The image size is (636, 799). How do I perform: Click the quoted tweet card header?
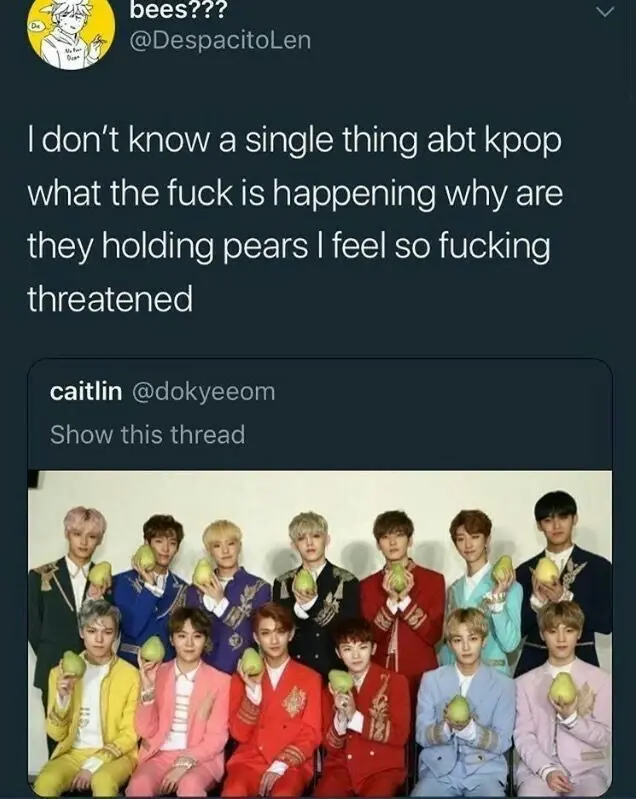[x=320, y=414]
